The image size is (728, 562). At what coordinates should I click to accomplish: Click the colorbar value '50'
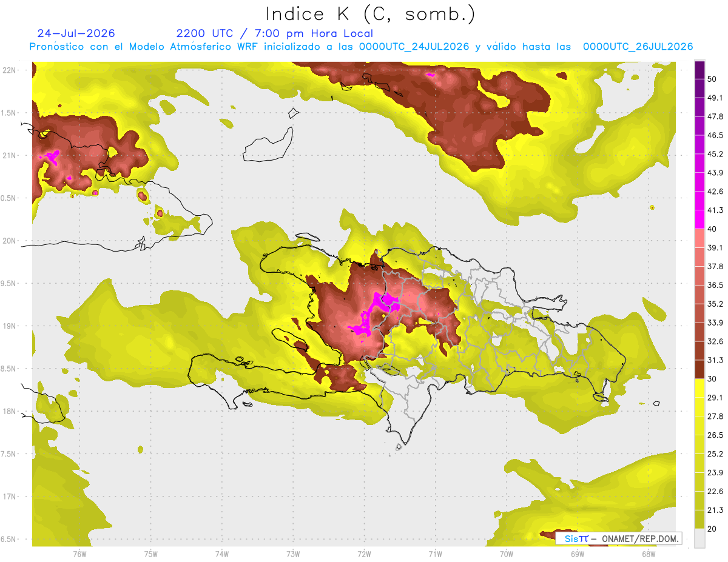point(712,80)
